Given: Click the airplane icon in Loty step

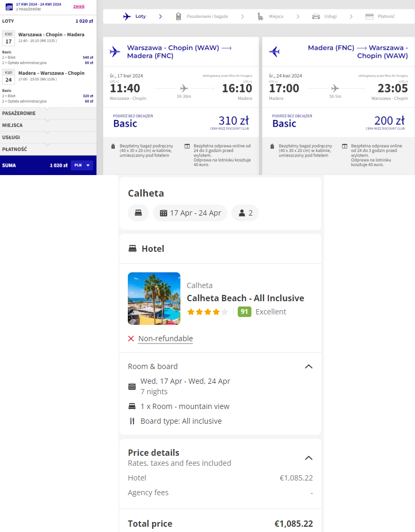Looking at the screenshot, I should pos(127,16).
